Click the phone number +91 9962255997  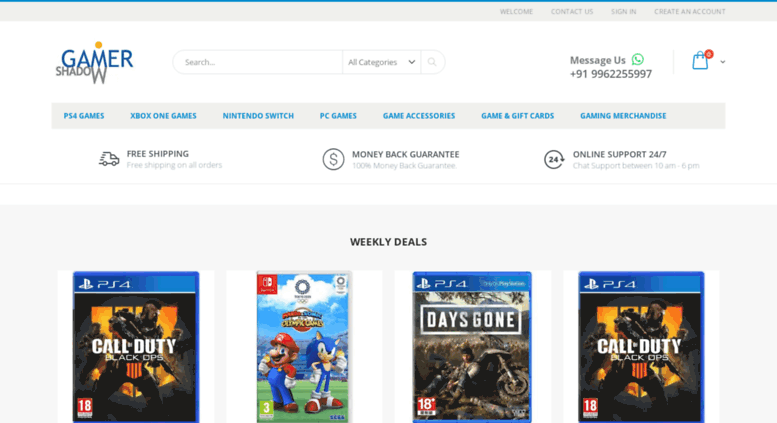610,74
